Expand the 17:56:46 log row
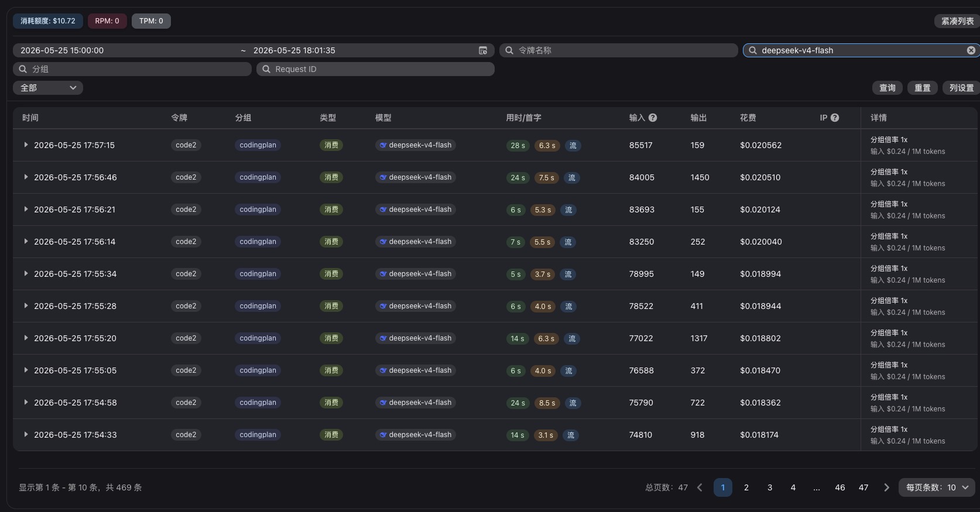The height and width of the screenshot is (512, 980). tap(26, 177)
